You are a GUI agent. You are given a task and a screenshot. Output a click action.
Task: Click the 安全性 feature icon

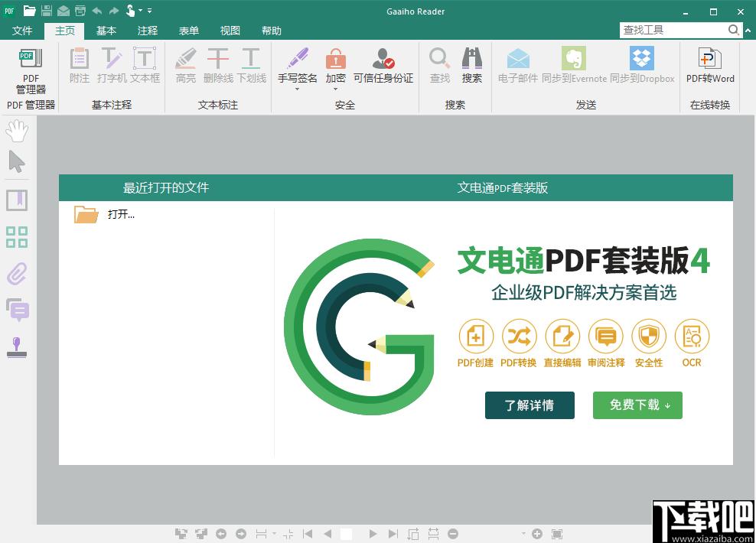[x=649, y=337]
